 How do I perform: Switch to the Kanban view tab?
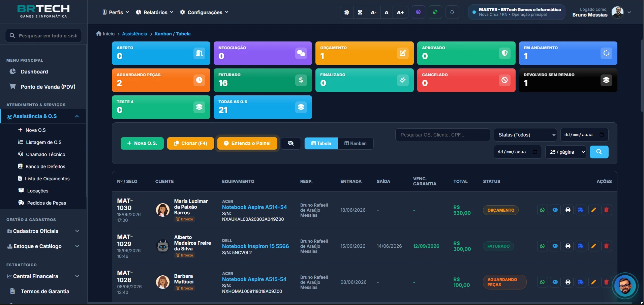point(355,143)
